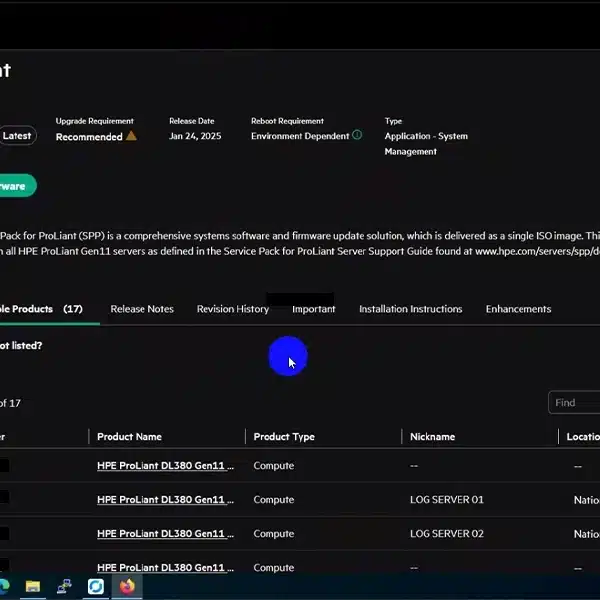
Task: Open ProLiant link for LOG SERVER 02
Action: (x=166, y=534)
